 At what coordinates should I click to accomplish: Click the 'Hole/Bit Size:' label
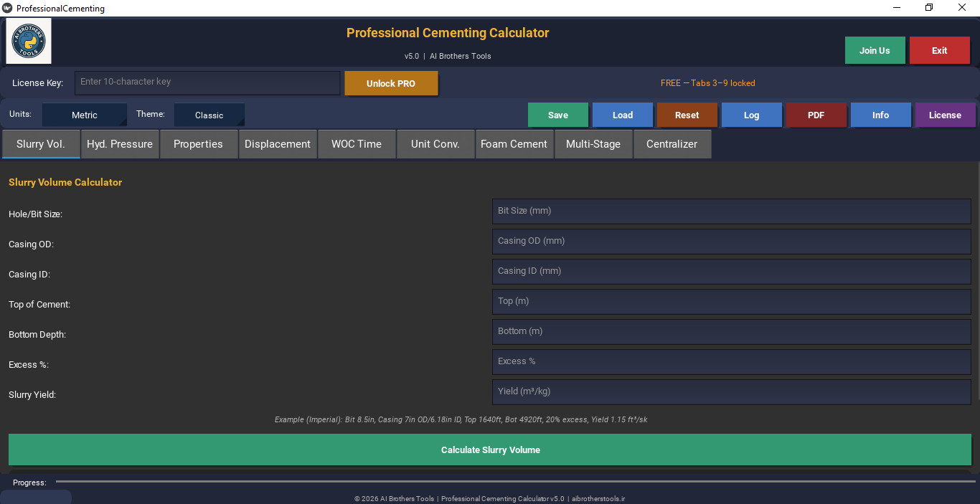click(x=35, y=214)
